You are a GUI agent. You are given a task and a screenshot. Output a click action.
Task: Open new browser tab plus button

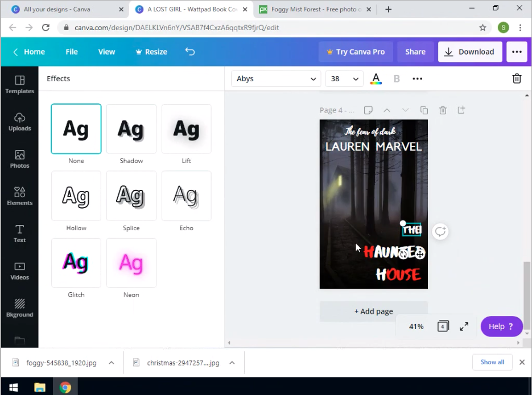coord(389,10)
